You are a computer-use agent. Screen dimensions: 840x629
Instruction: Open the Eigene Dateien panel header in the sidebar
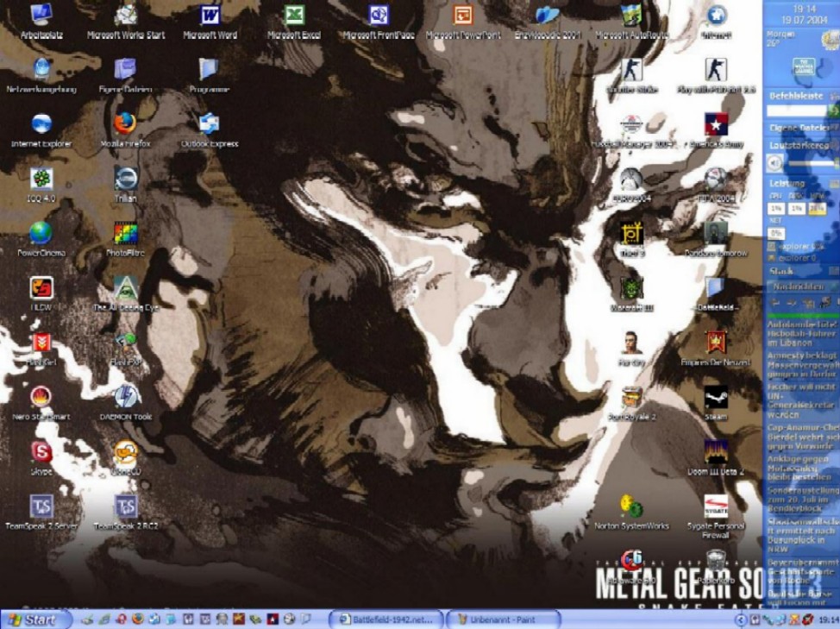coord(802,128)
